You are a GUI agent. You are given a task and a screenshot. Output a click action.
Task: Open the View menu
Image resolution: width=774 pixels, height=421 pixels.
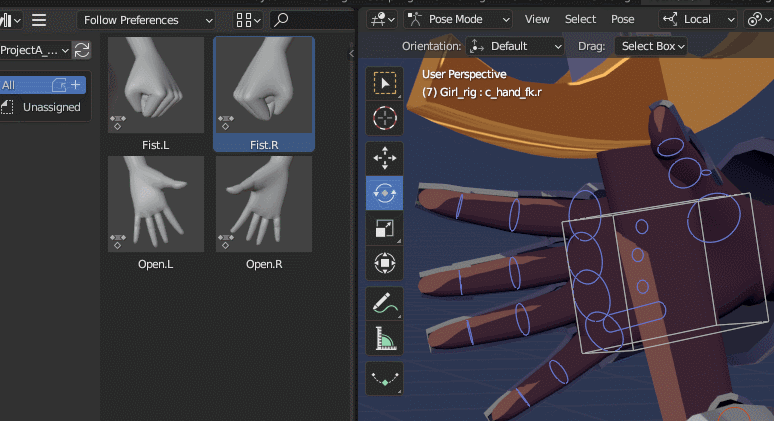[537, 19]
